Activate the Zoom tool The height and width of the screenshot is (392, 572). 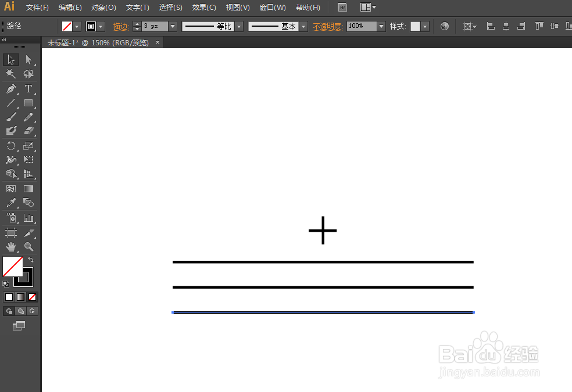coord(27,246)
